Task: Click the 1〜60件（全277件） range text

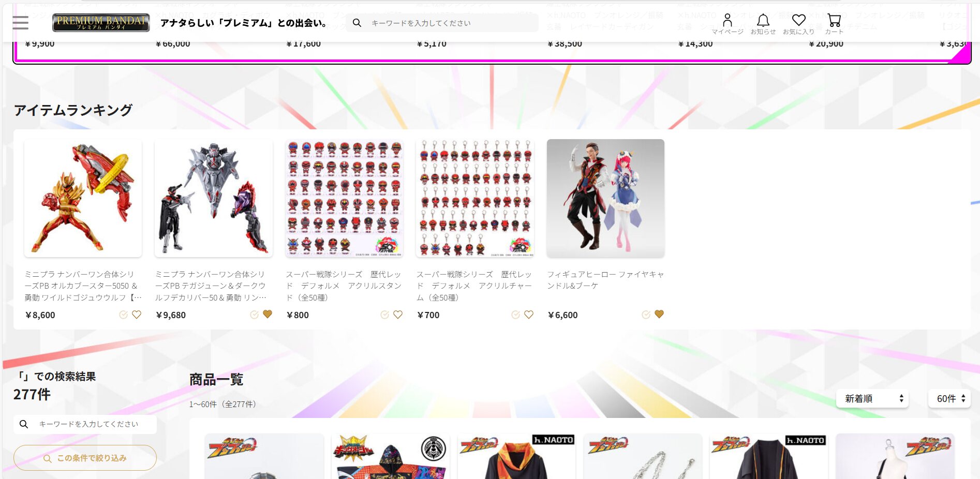Action: pos(222,405)
